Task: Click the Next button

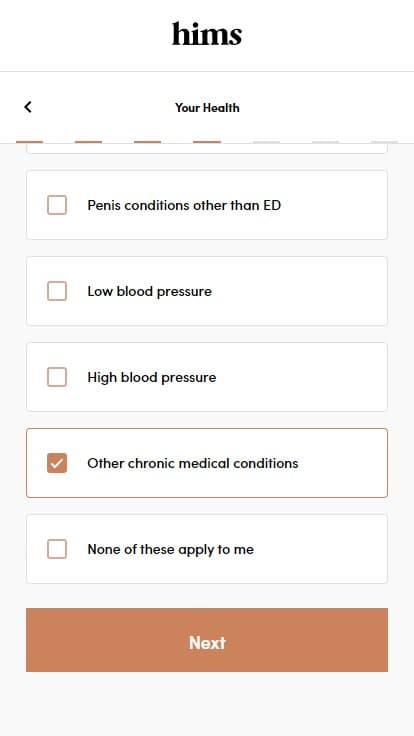Action: pos(207,640)
